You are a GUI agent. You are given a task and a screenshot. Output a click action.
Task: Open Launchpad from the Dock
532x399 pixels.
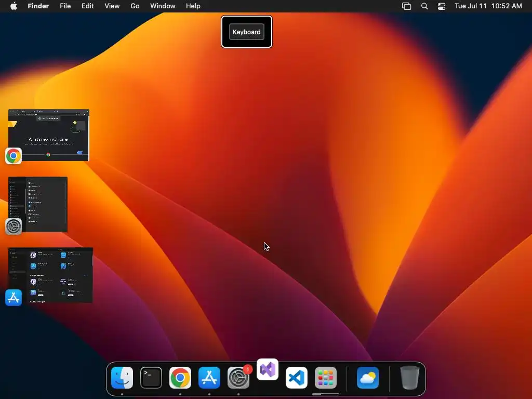326,378
